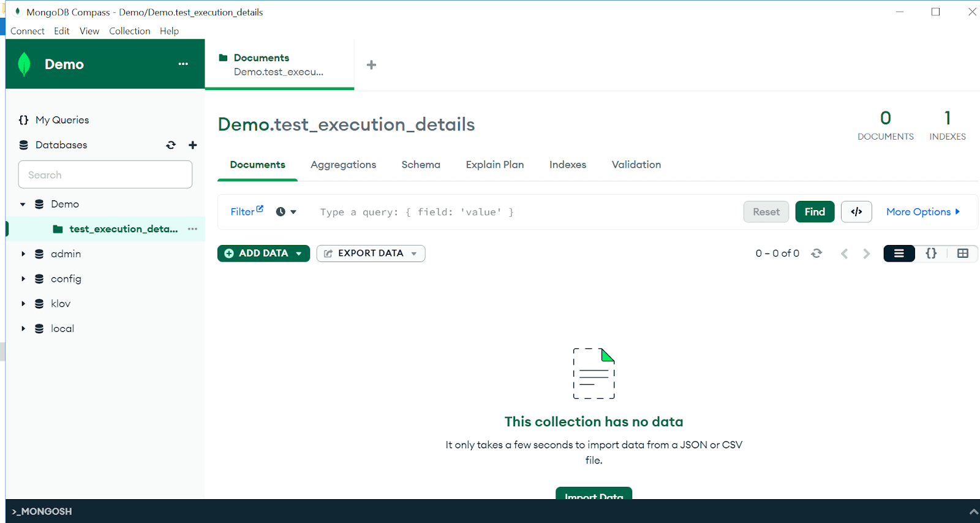Image resolution: width=980 pixels, height=523 pixels.
Task: Switch to JSON view
Action: (931, 254)
